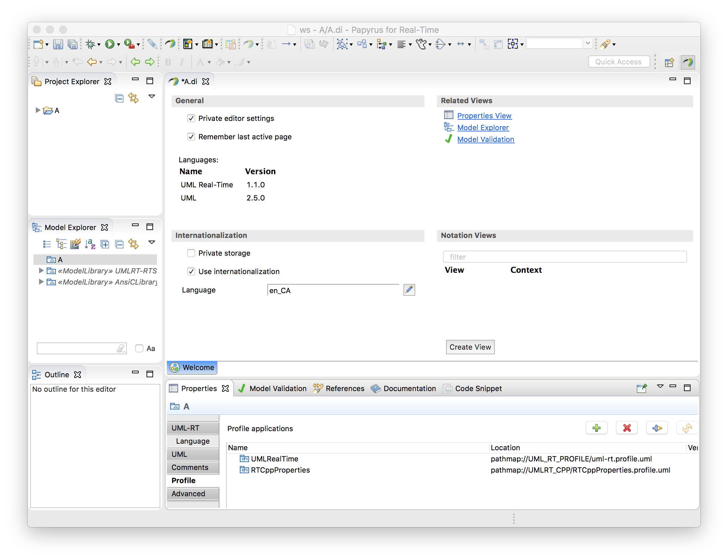Collapse all in Project Explorer

119,98
